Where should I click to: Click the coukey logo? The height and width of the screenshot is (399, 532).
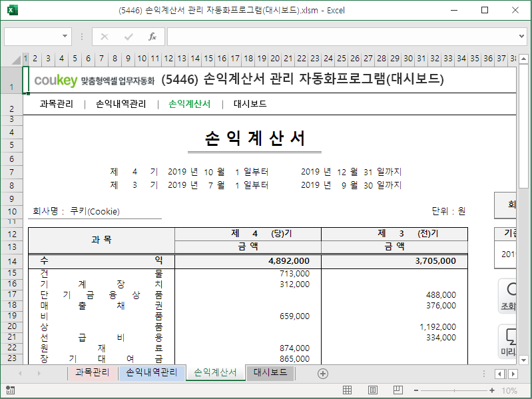tap(56, 80)
